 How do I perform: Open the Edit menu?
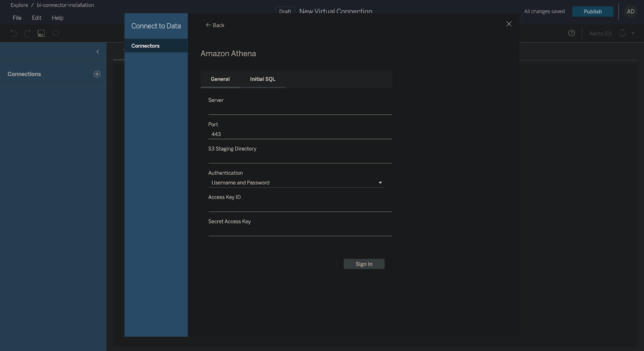click(37, 18)
